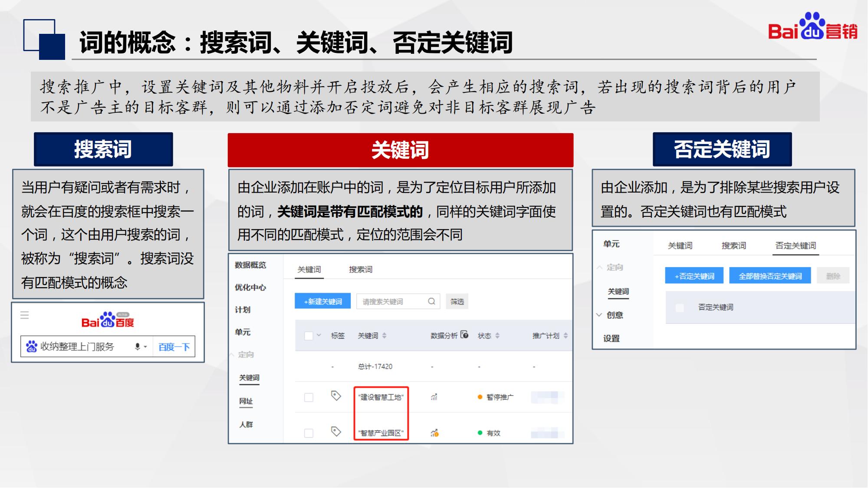Open the hamburger menu on the Baidu search page

[25, 315]
